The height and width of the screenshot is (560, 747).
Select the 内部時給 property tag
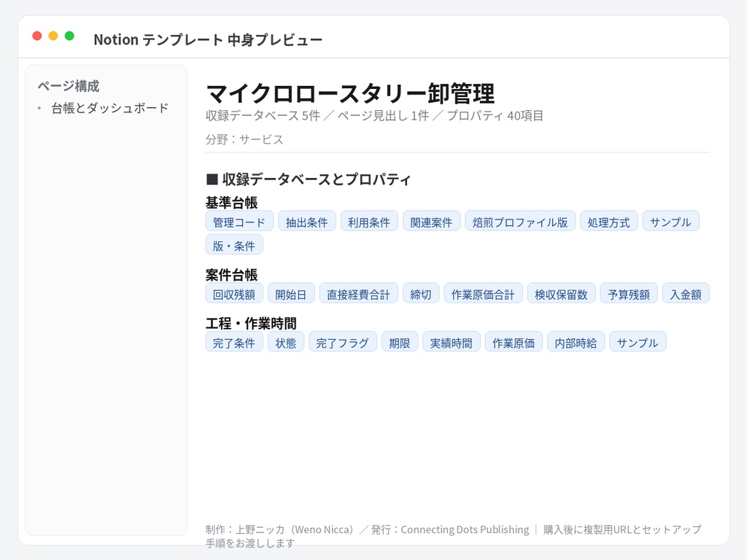point(576,342)
